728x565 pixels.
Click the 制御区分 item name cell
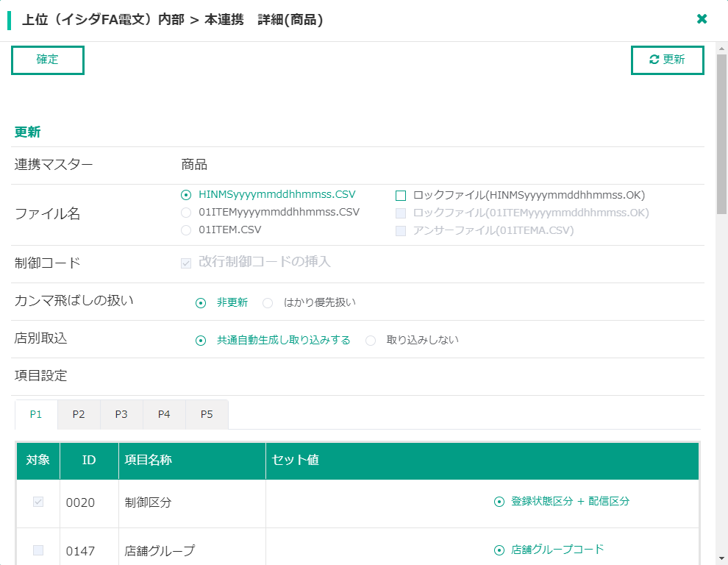tap(192, 502)
